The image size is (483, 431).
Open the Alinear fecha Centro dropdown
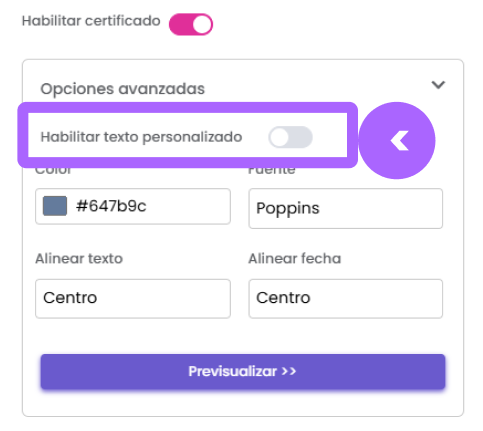[x=345, y=298]
